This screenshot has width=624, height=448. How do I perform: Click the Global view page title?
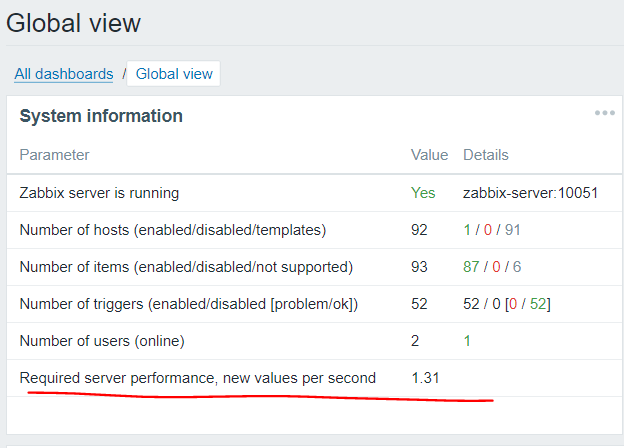[x=74, y=23]
